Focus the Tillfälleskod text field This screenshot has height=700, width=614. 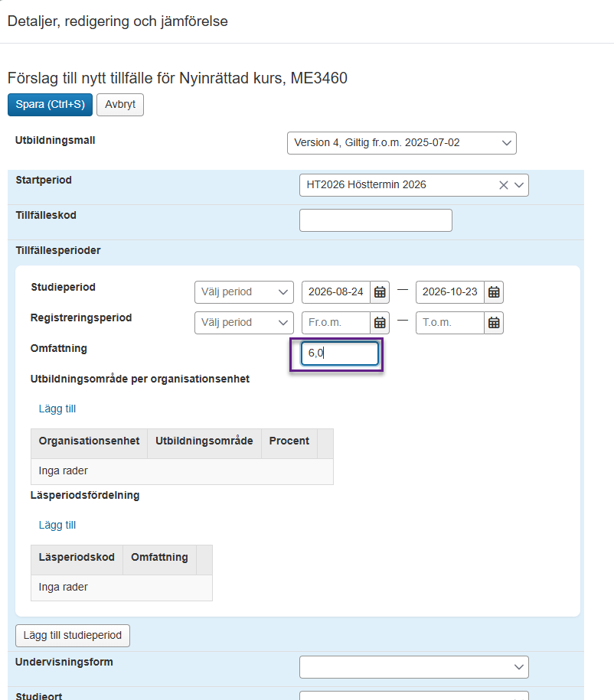point(375,220)
